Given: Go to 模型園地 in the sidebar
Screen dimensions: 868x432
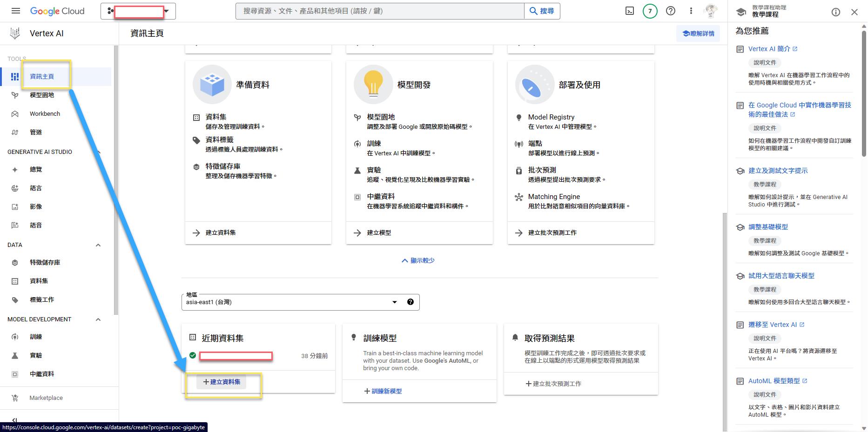Looking at the screenshot, I should [x=42, y=95].
